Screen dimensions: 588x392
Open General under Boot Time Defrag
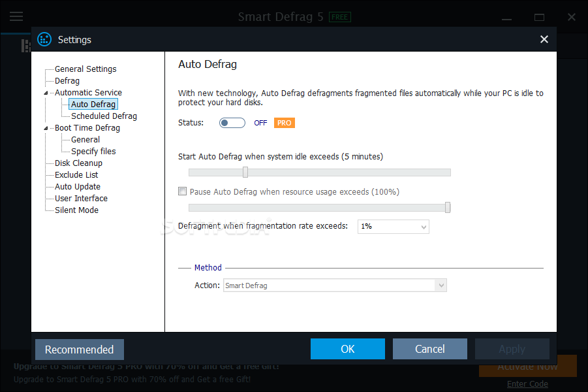85,140
